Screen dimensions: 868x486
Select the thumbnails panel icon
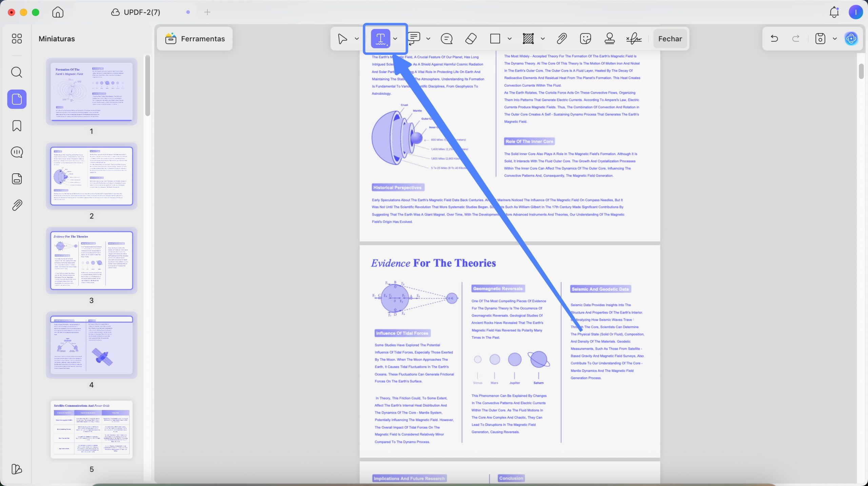point(17,99)
